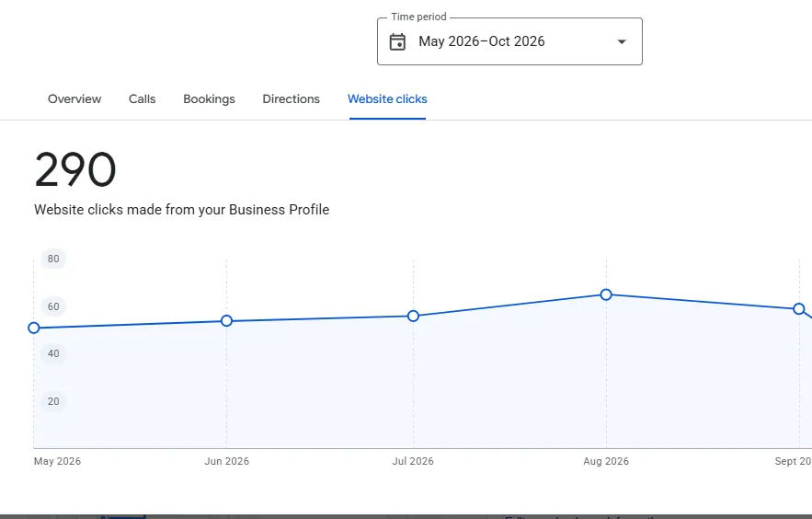Switch to the Calls tab
Viewport: 812px width, 519px height.
pos(142,99)
